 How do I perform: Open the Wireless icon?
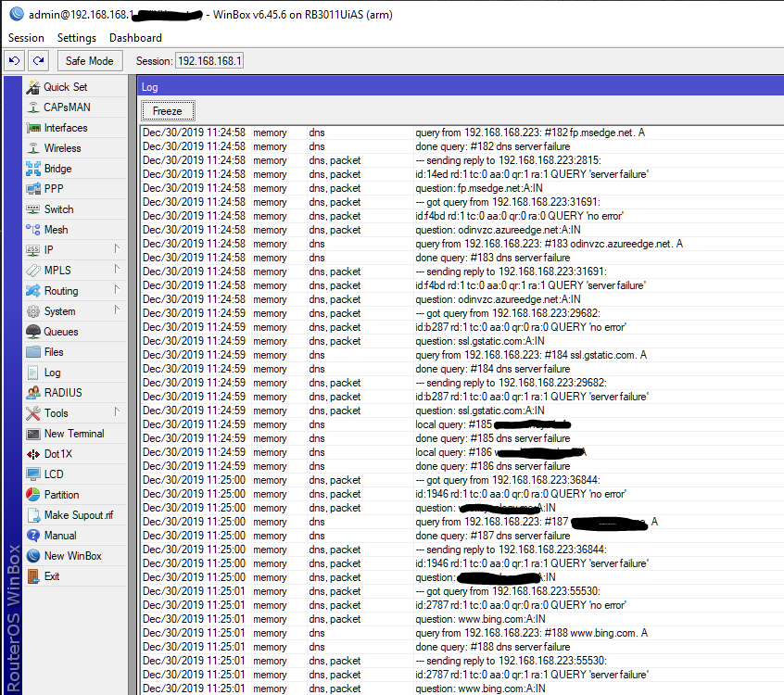tap(33, 148)
